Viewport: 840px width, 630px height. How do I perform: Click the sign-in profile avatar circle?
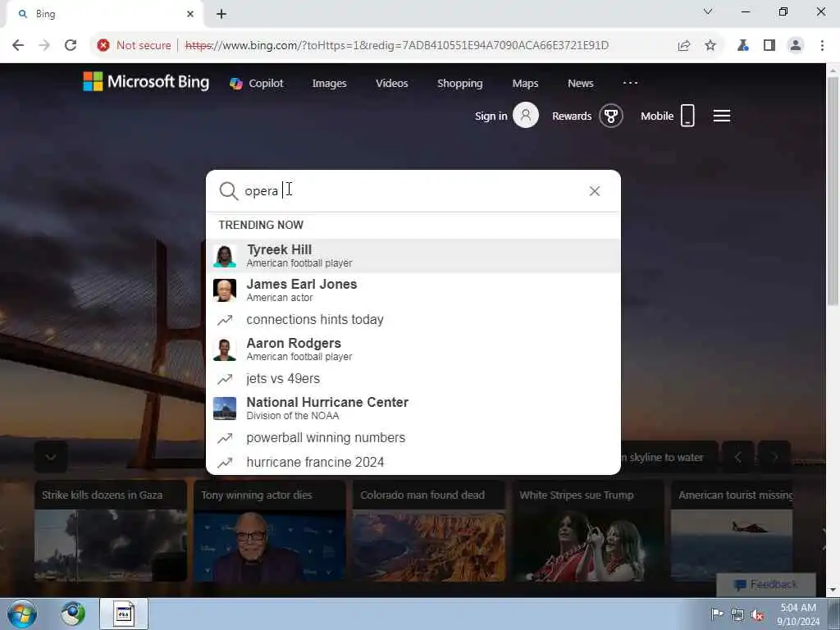click(526, 115)
